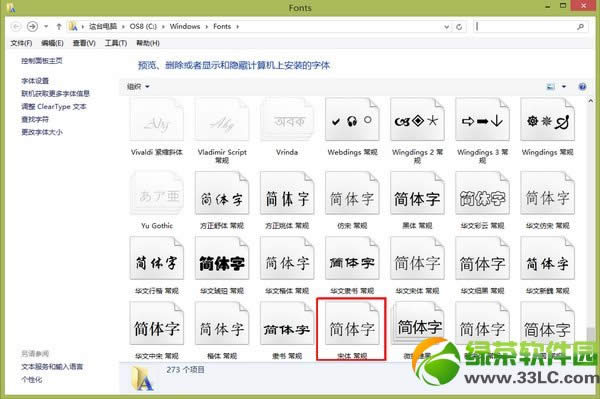Viewport: 600px width, 399px height.
Task: Select the Wingdings 2 font icon
Action: pos(417,120)
